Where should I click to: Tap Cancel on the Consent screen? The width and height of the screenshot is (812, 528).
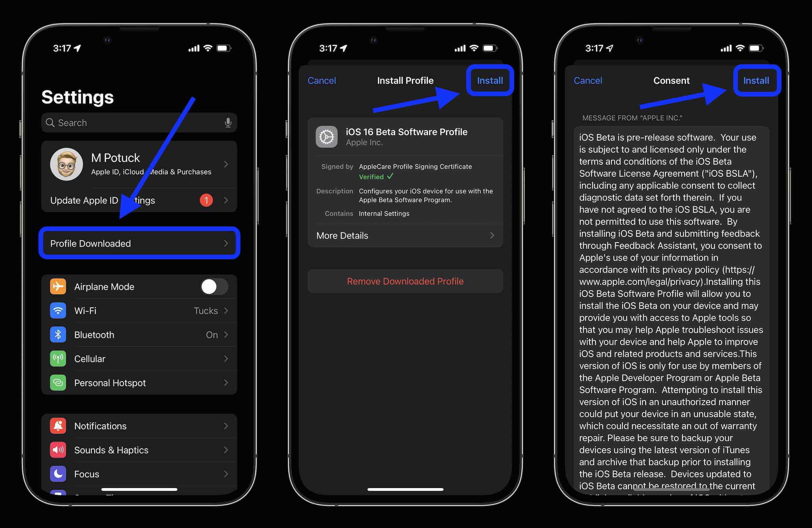pos(588,79)
